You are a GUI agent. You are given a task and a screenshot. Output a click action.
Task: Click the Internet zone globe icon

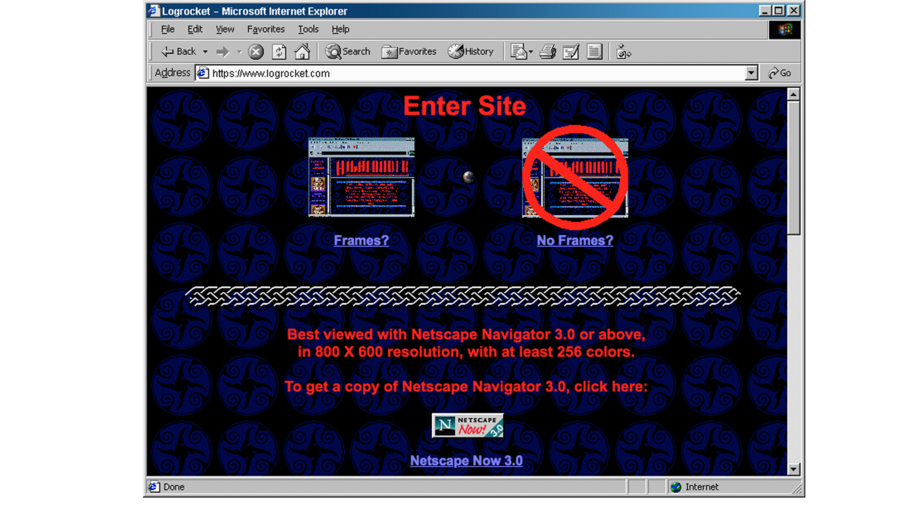[x=676, y=487]
